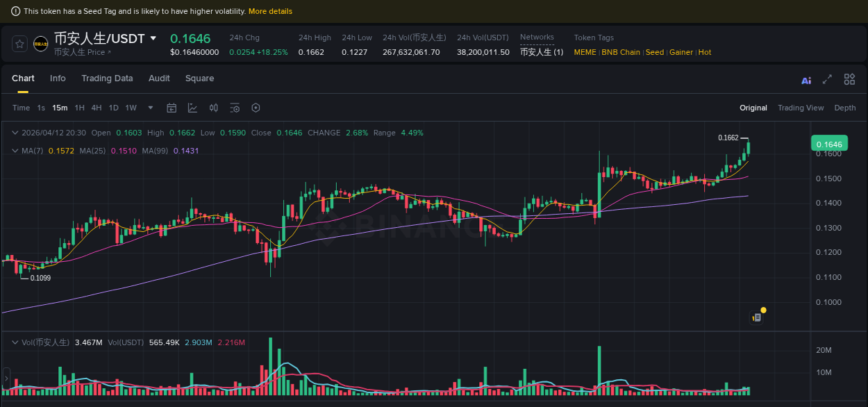Toggle the favorite star for this token pair
The height and width of the screenshot is (407, 868).
pos(19,43)
